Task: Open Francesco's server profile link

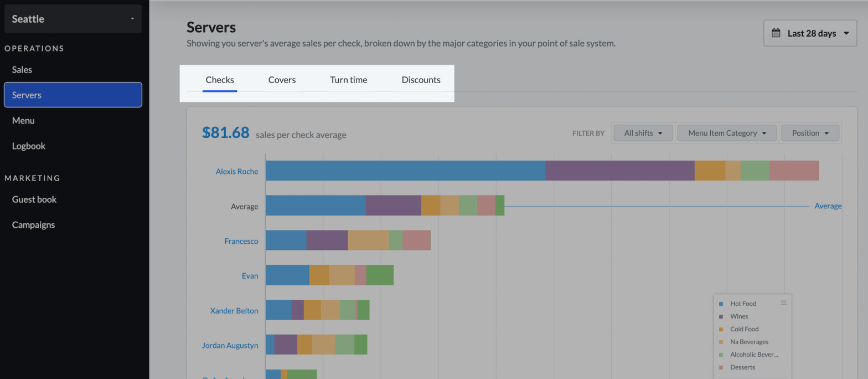Action: coord(241,241)
